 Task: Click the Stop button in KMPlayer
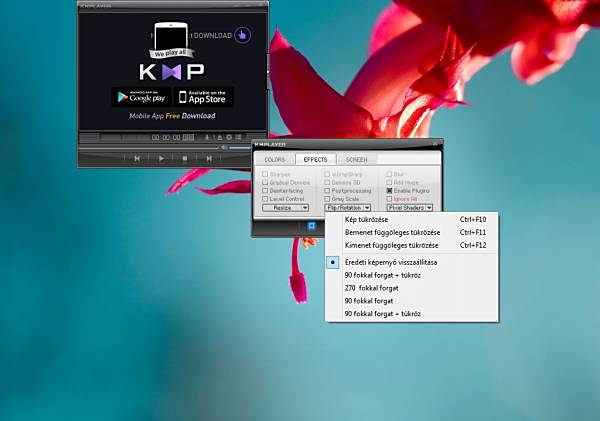point(185,158)
